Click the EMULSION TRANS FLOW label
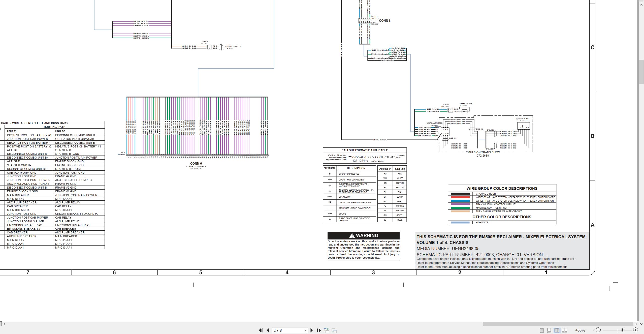Viewport: 644px width, 334px height. tap(483, 152)
